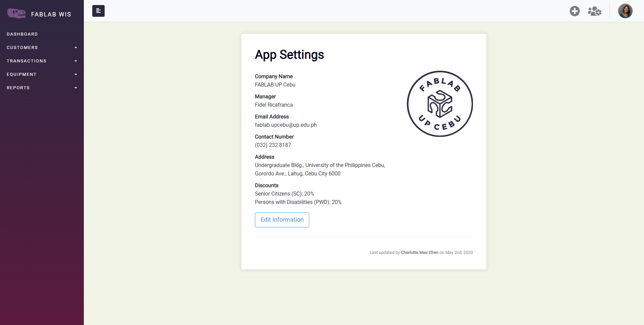Image resolution: width=644 pixels, height=325 pixels.
Task: Click the contact number (032) 232 8187
Action: click(273, 145)
